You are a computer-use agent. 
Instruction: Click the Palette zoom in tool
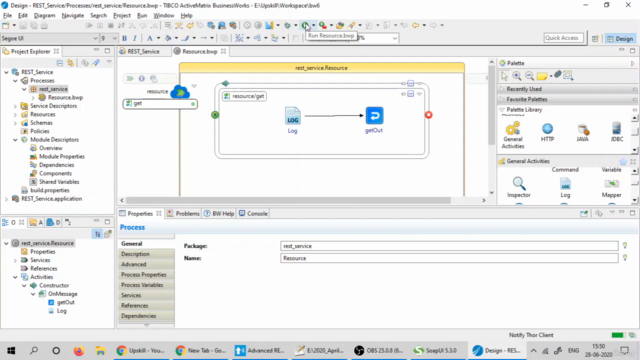tap(517, 76)
